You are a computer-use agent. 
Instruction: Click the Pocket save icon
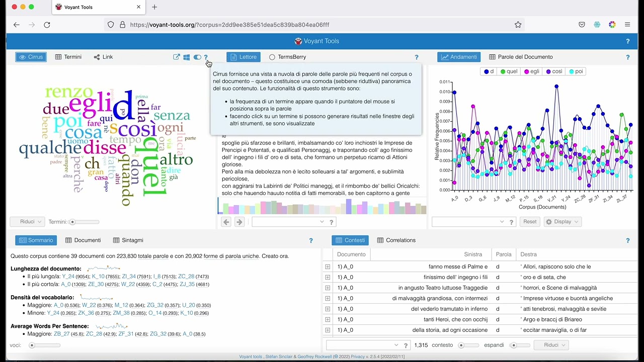point(582,25)
